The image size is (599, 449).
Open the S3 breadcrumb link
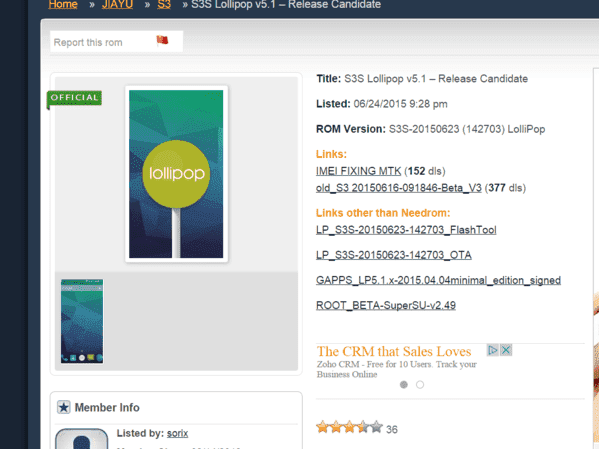[x=164, y=5]
